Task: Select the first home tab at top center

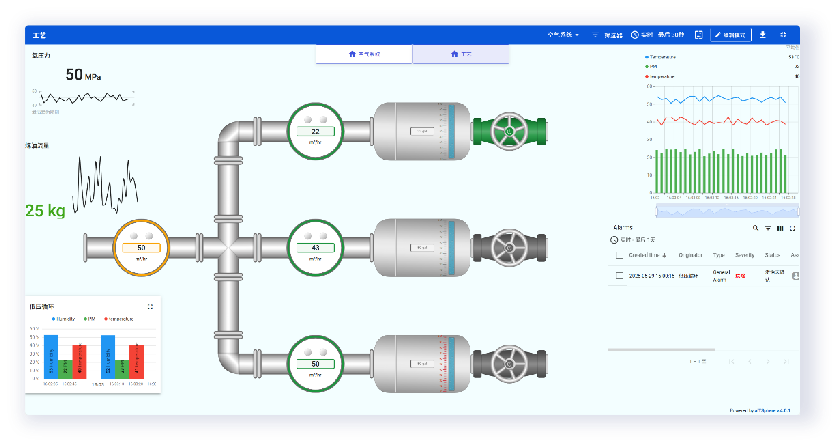Action: point(363,54)
